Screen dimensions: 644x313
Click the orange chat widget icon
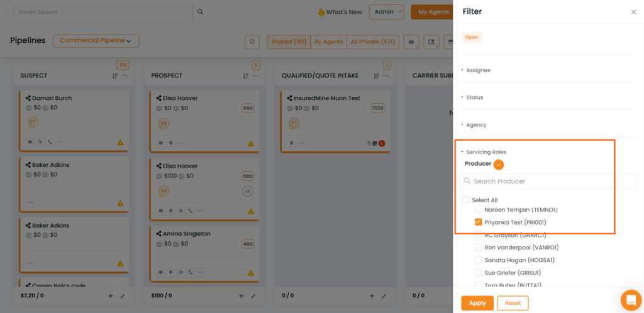coord(631,300)
